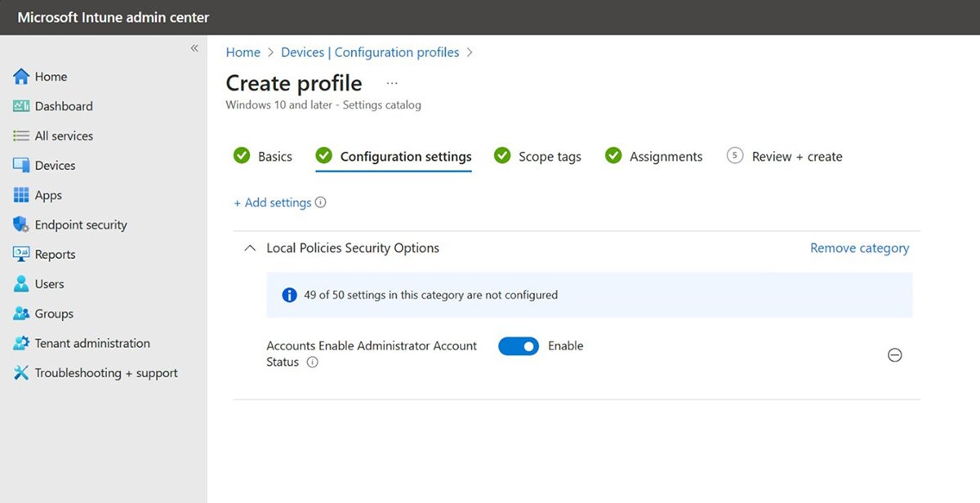The width and height of the screenshot is (980, 503).
Task: Go to the Review + create step
Action: coord(784,157)
